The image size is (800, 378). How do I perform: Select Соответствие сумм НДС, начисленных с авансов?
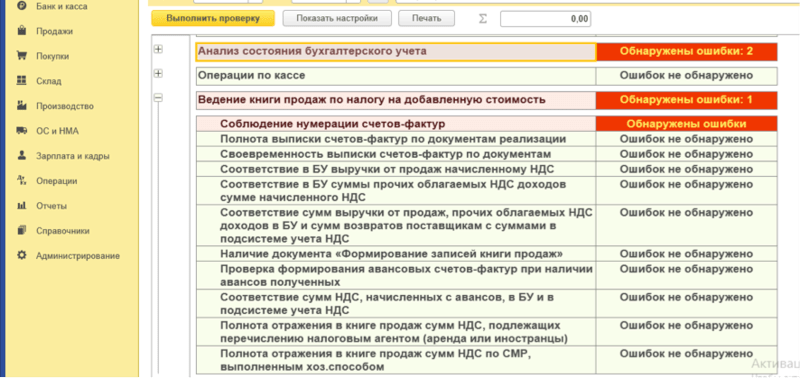[x=396, y=304]
